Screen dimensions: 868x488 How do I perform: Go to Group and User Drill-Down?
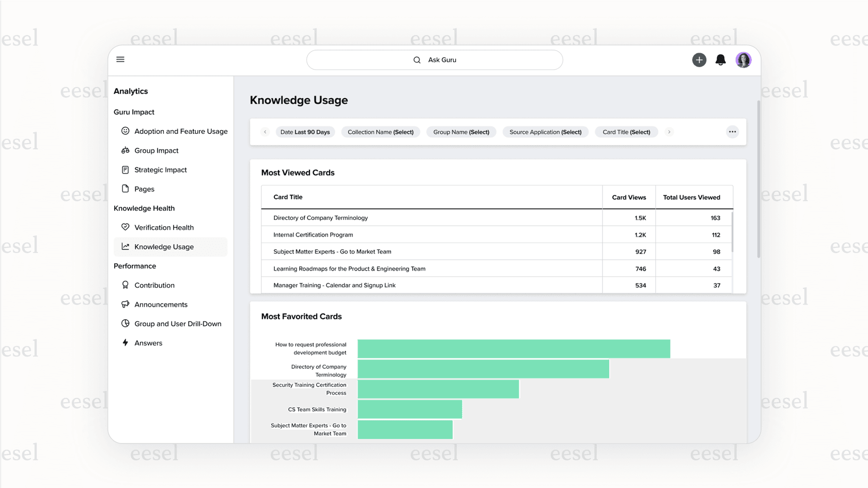pos(178,324)
